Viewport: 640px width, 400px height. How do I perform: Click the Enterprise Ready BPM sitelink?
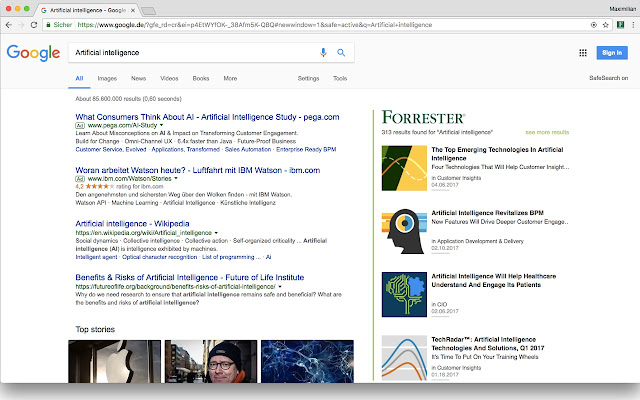click(306, 149)
